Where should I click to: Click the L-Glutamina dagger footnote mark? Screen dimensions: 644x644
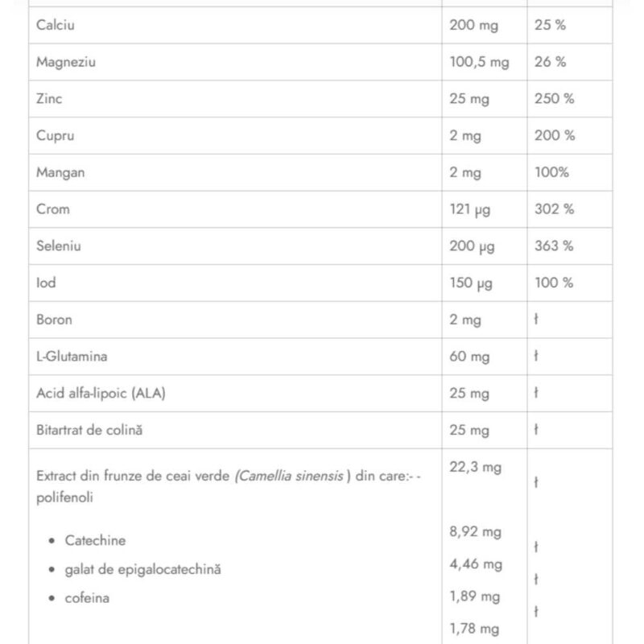tap(536, 356)
